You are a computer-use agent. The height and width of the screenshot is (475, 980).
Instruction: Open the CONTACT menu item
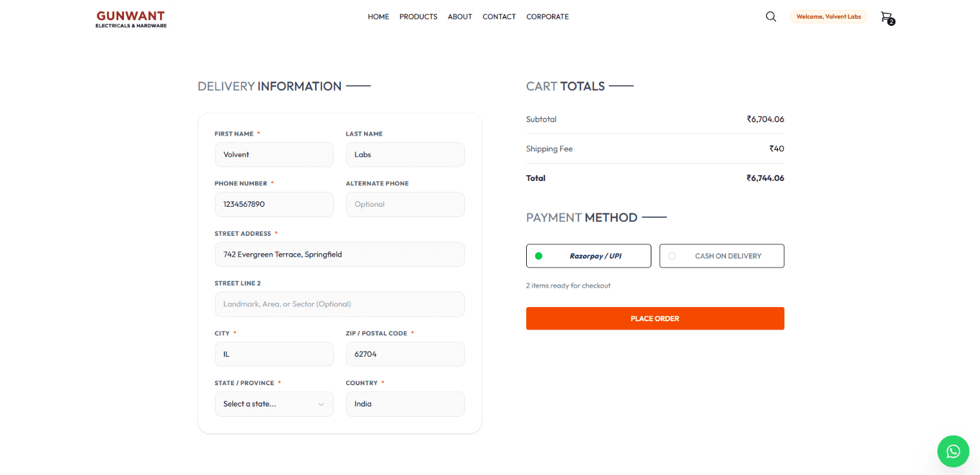click(499, 17)
